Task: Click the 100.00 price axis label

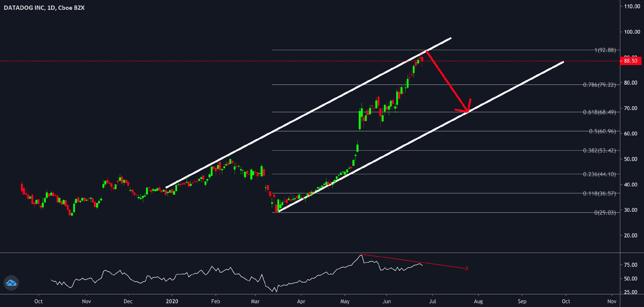Action: coord(632,32)
